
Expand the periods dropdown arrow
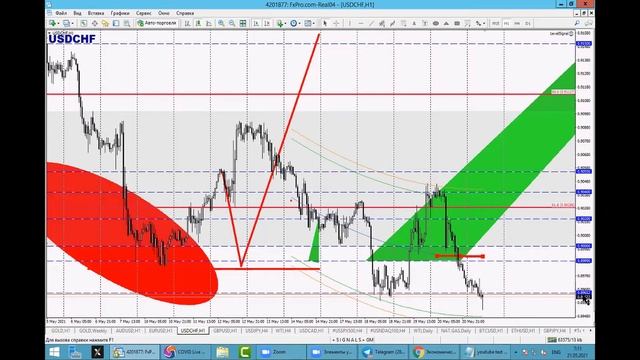point(299,24)
